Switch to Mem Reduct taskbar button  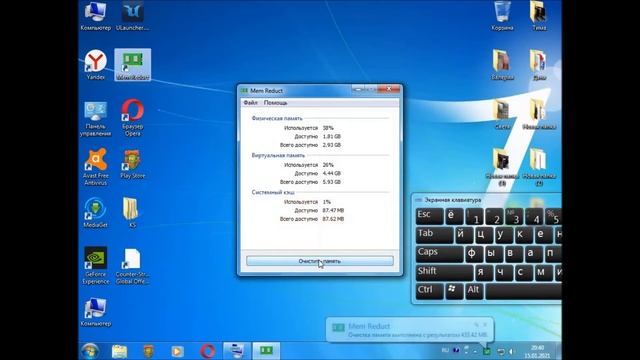[266, 351]
